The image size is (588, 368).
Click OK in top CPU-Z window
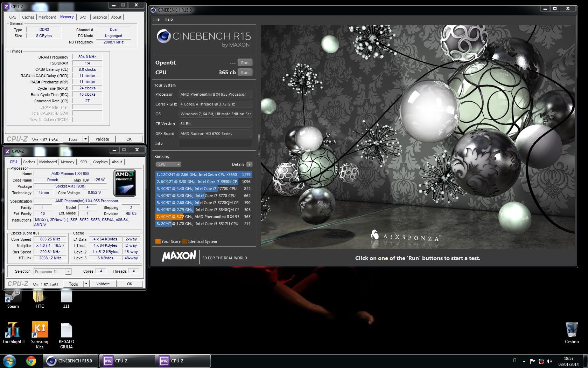(129, 139)
